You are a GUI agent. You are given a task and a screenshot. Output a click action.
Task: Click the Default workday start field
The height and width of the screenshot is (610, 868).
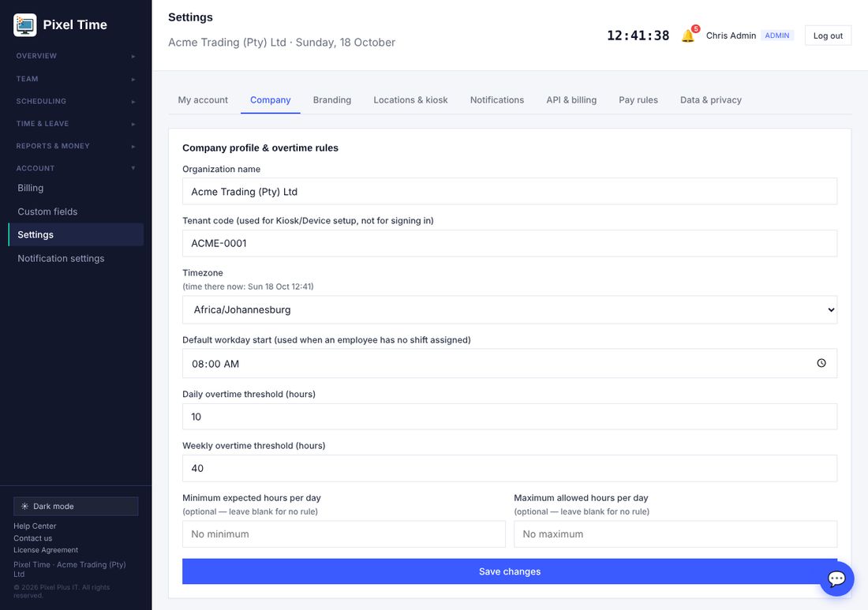(x=509, y=364)
